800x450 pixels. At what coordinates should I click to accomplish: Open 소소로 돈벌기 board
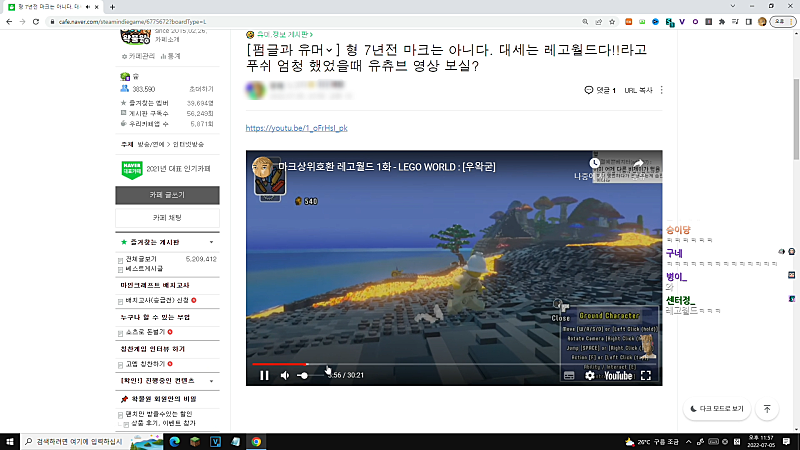[145, 332]
